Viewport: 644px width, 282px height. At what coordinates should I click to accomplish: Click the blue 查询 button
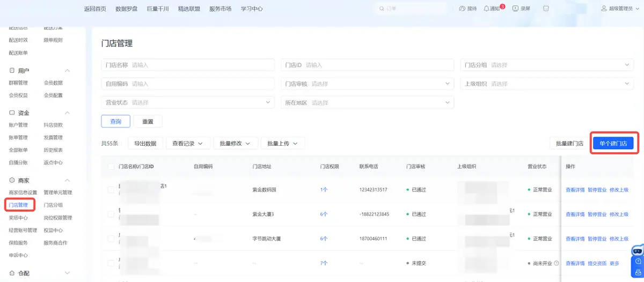point(116,121)
